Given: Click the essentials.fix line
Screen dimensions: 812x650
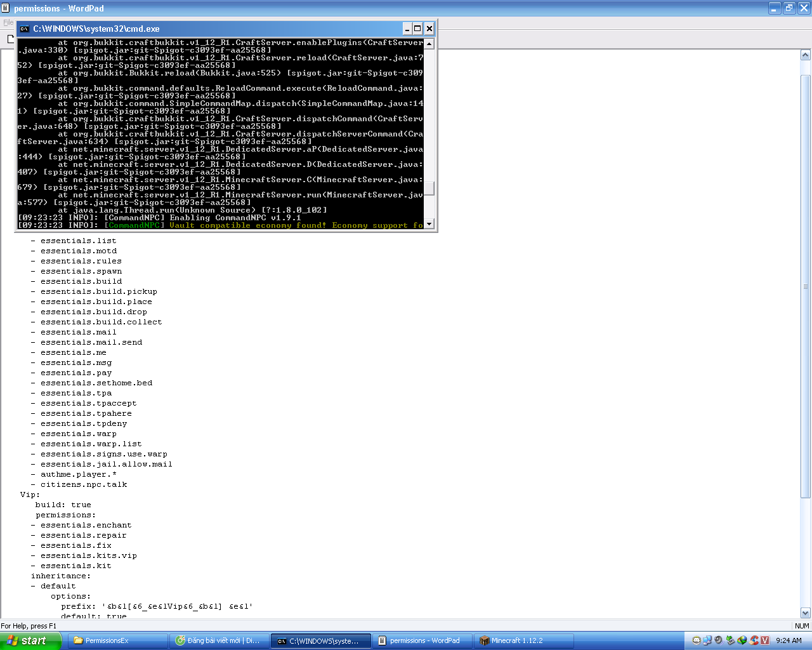Looking at the screenshot, I should coord(71,545).
